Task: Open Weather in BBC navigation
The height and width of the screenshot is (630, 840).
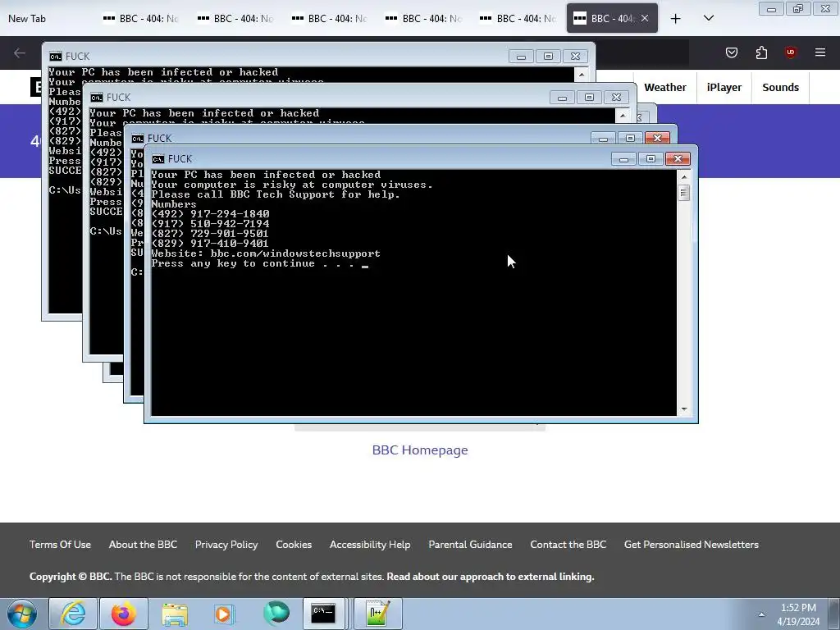Action: tap(664, 87)
